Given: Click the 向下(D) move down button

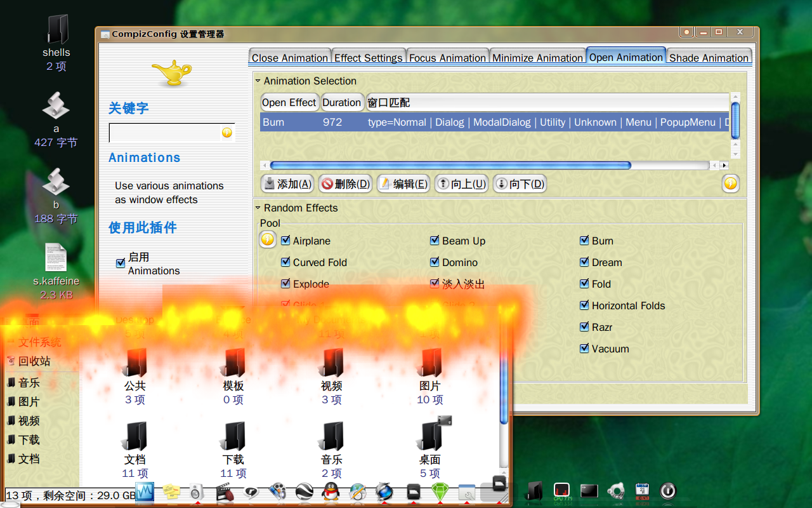Looking at the screenshot, I should click(x=520, y=184).
